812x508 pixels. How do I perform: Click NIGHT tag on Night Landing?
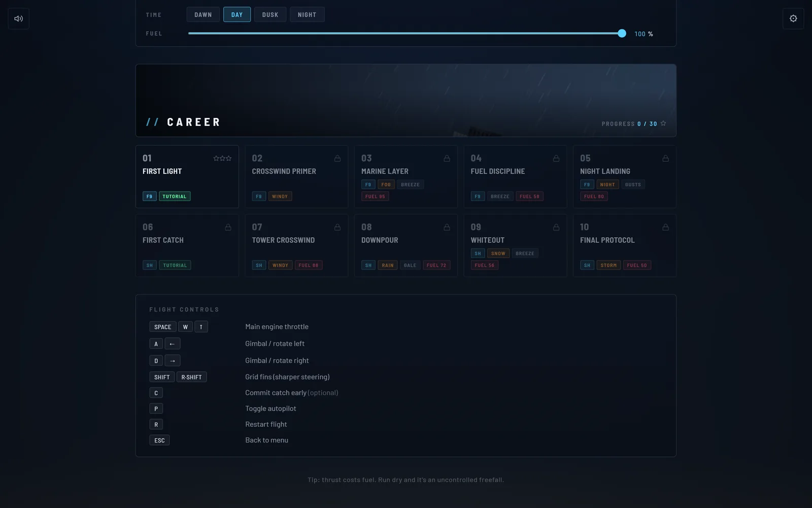pos(607,184)
